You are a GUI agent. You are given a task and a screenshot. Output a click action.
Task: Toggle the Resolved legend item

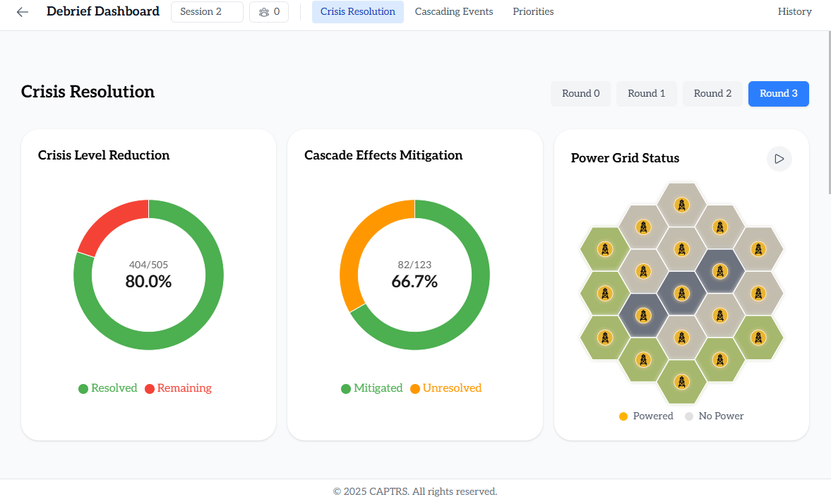pos(107,388)
